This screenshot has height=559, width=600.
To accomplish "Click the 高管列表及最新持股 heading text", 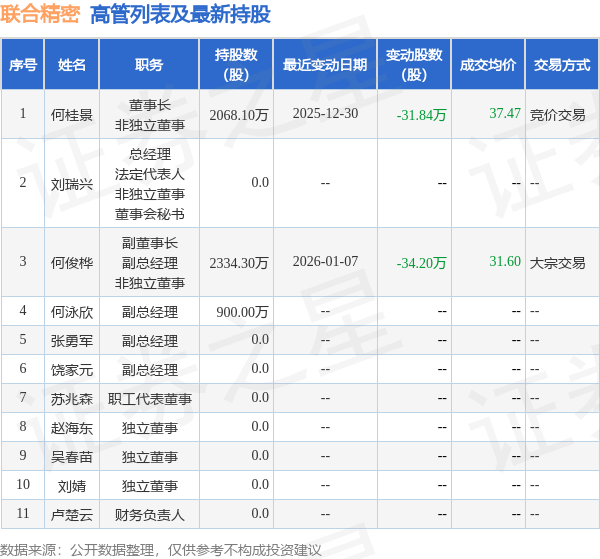I will (x=180, y=15).
